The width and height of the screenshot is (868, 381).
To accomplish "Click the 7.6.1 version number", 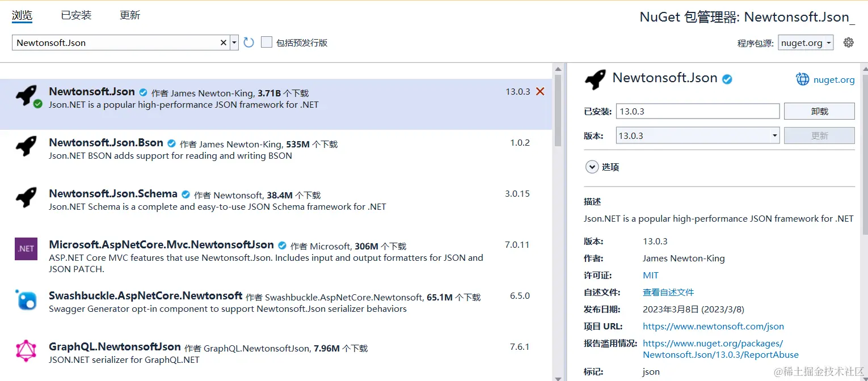I will pos(520,346).
